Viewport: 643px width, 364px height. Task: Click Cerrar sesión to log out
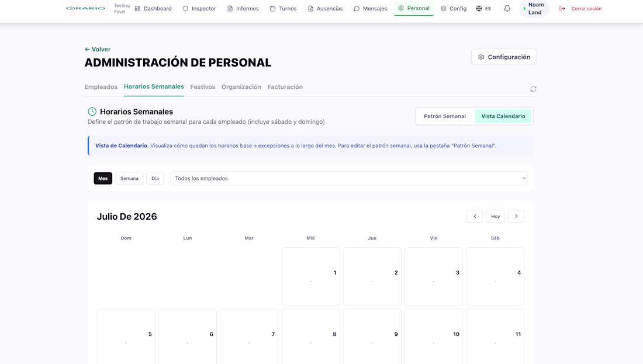click(580, 9)
